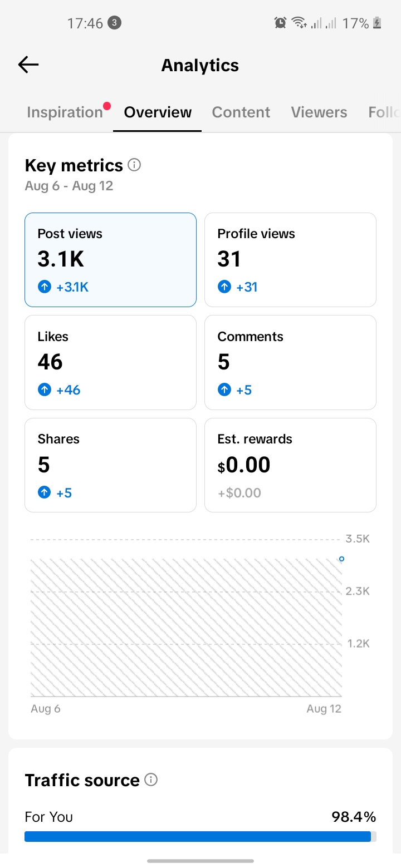Screen dimensions: 401x868
Task: Switch to the Content tab
Action: click(241, 112)
